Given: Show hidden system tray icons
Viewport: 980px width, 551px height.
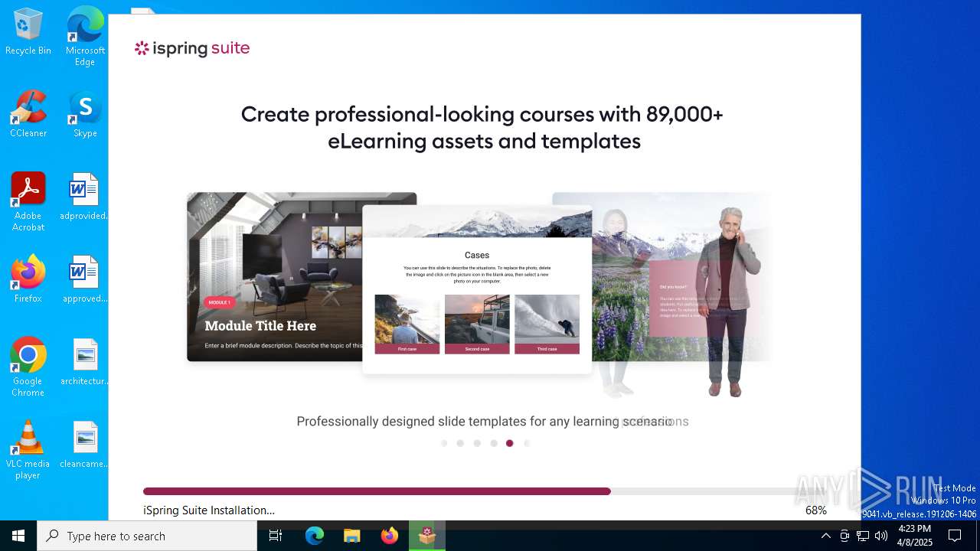Looking at the screenshot, I should point(825,536).
